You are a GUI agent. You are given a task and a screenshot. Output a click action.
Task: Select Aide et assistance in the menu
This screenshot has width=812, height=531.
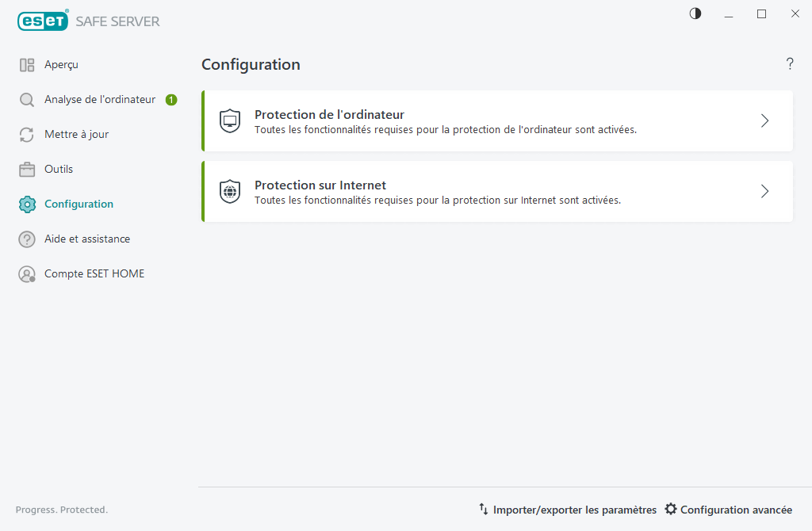coord(87,239)
